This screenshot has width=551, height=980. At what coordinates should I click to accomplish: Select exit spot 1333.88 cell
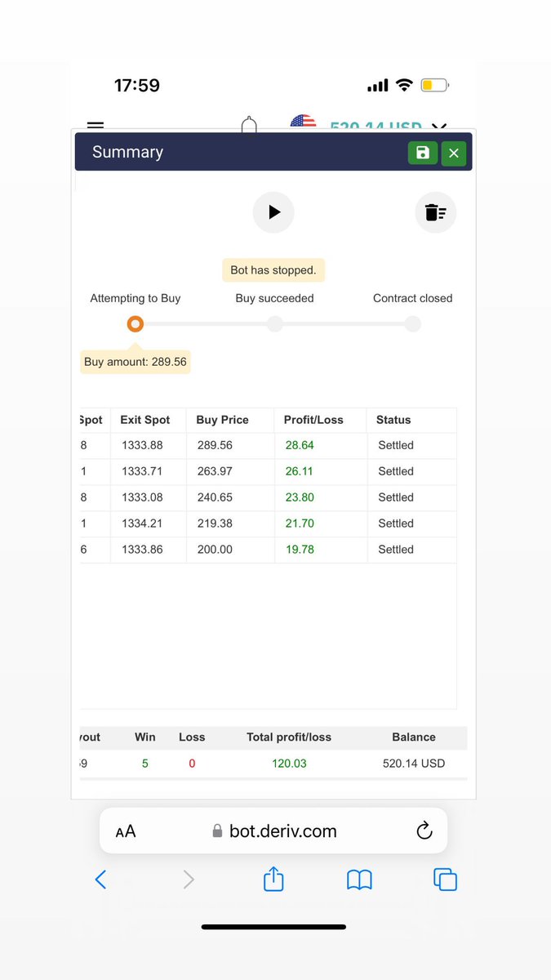point(141,445)
